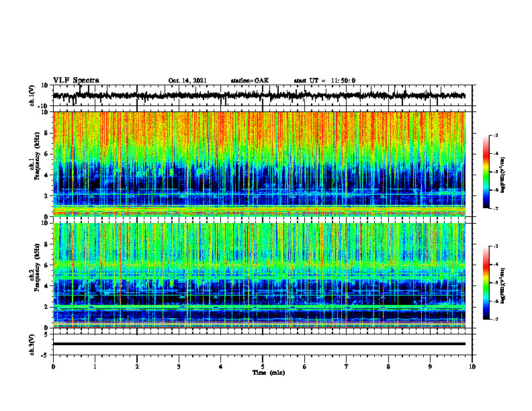Select the "start UT = 11:50:0" header text

324,81
